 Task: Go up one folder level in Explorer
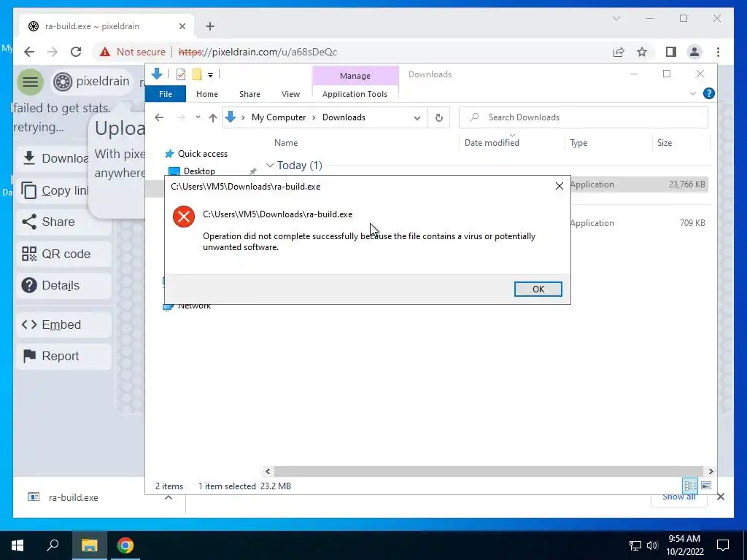pyautogui.click(x=213, y=117)
